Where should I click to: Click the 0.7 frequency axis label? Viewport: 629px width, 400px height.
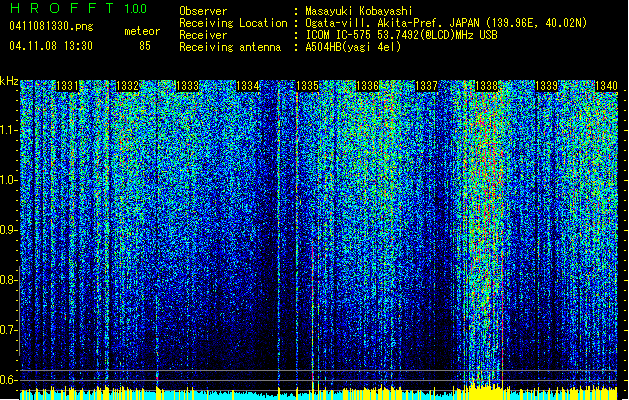click(9, 330)
